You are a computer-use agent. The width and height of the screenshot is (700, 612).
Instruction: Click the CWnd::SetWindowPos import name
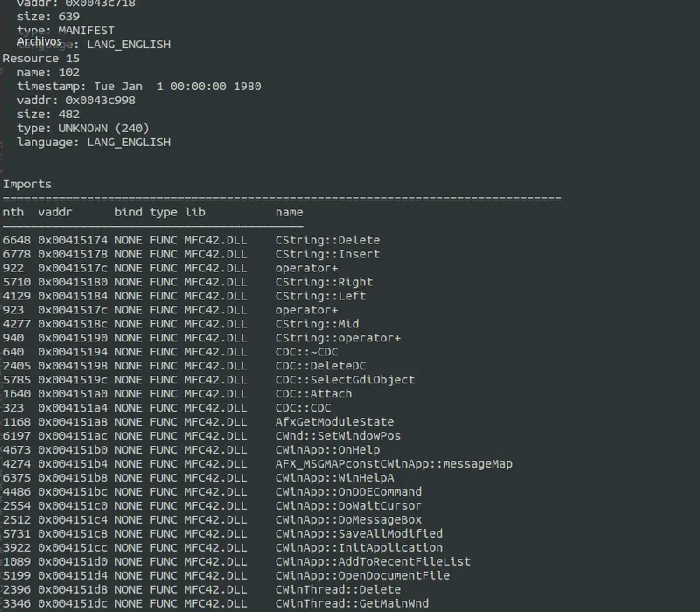338,436
